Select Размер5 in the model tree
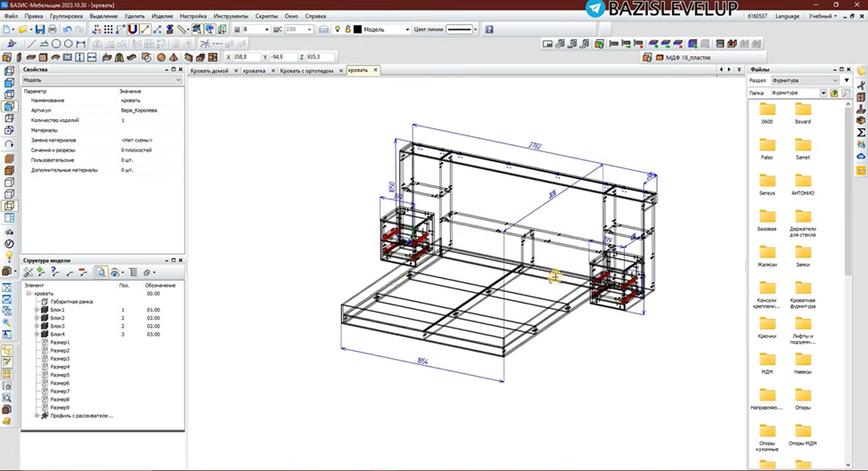Image resolution: width=868 pixels, height=471 pixels. pyautogui.click(x=60, y=375)
